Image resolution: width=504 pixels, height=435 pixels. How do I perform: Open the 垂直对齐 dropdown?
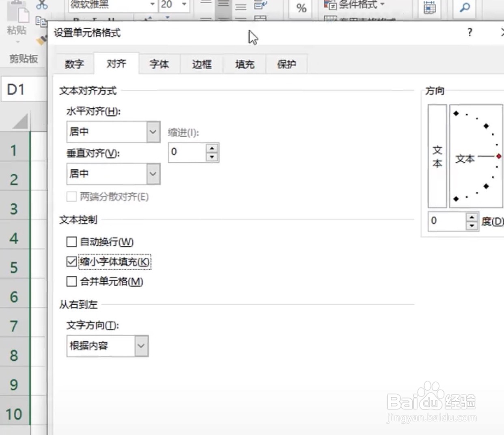coord(153,174)
